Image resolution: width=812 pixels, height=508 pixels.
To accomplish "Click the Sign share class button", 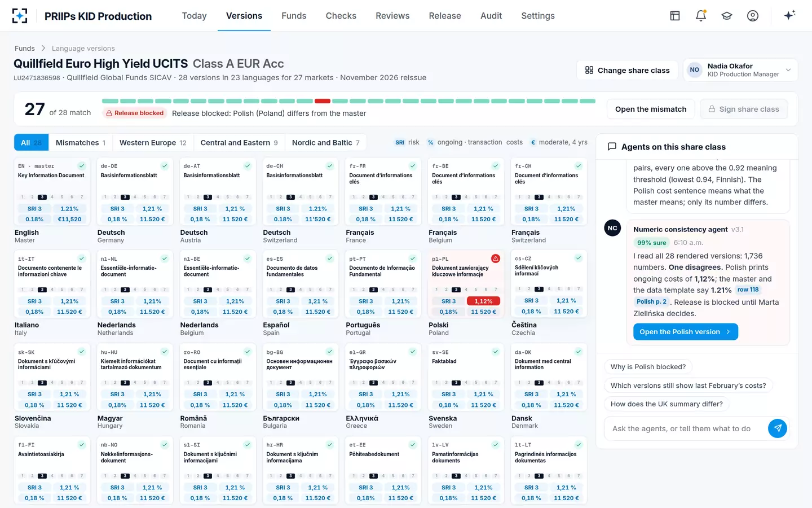I will [744, 109].
